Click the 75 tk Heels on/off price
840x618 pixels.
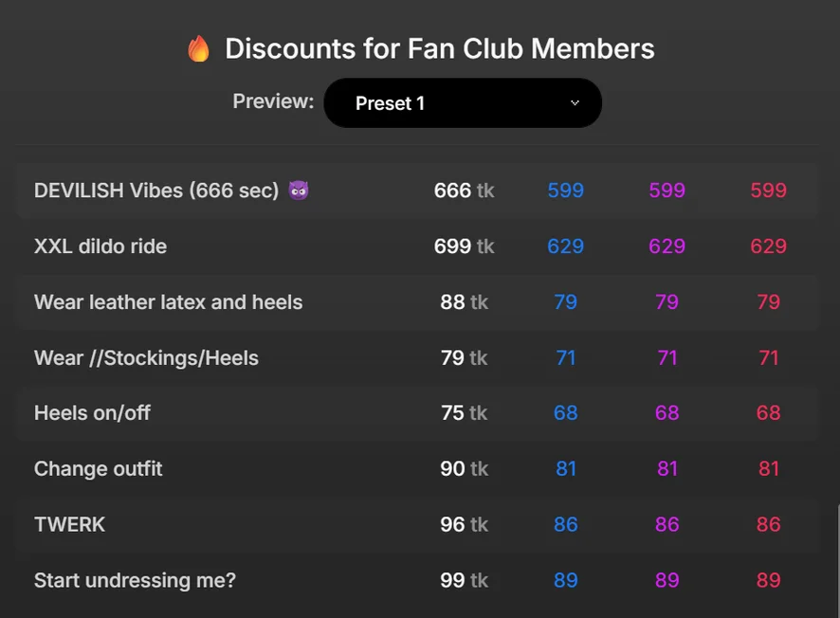(x=464, y=413)
